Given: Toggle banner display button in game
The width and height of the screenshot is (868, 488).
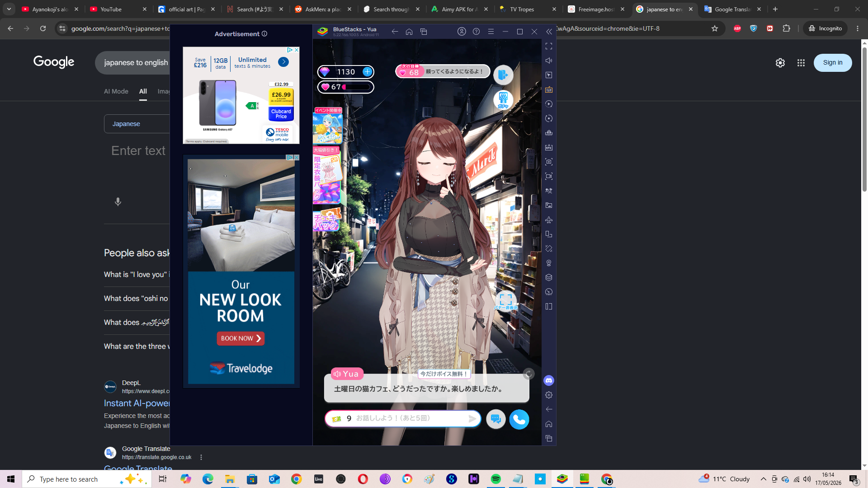Looking at the screenshot, I should point(506,301).
